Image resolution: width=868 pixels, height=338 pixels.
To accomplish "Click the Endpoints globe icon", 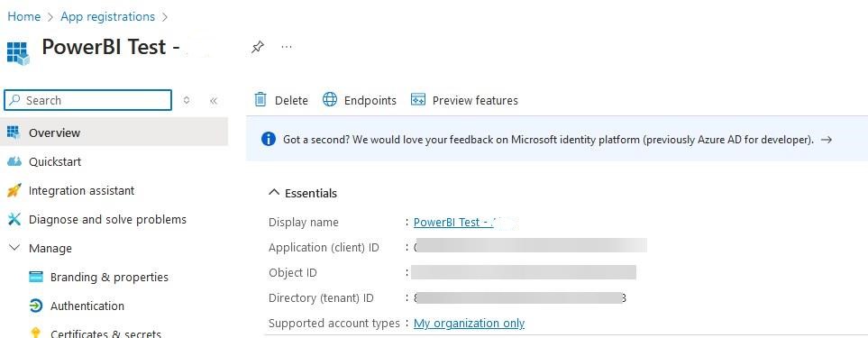I will click(x=330, y=99).
